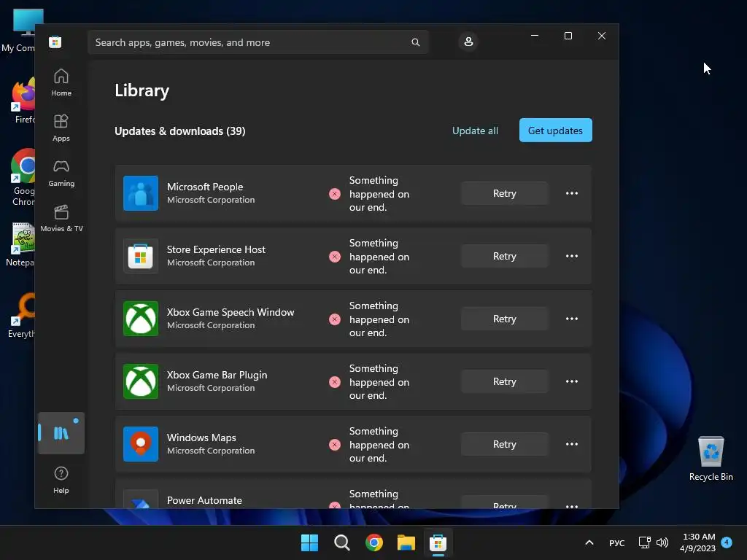Screen dimensions: 747x560
Task: Click the Store Experience Host app icon
Action: click(x=141, y=256)
